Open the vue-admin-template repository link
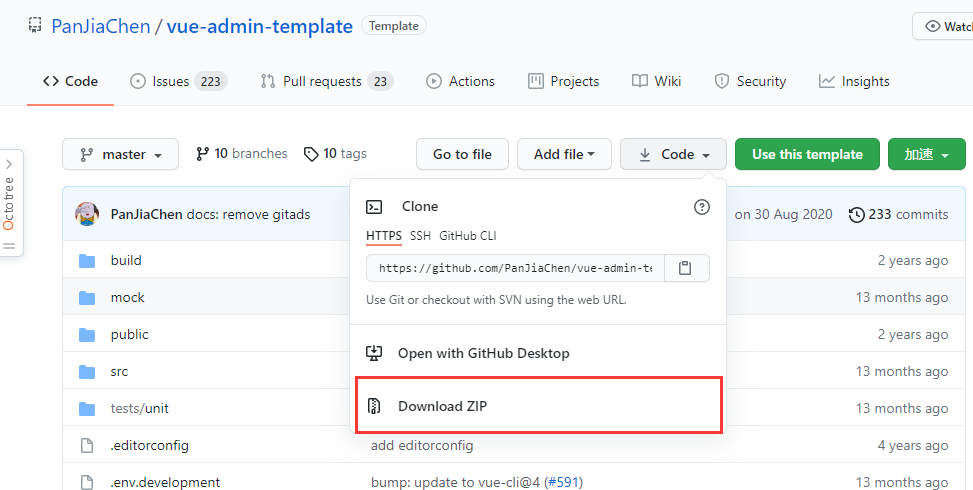The image size is (973, 490). click(259, 26)
